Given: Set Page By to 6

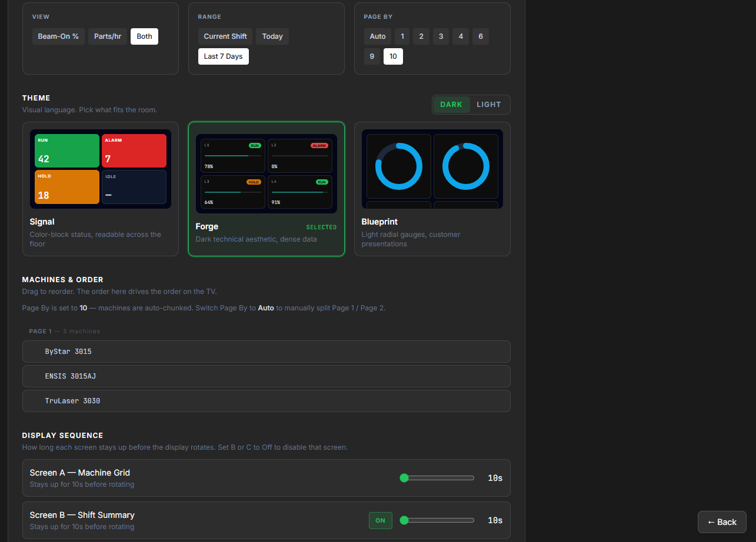Looking at the screenshot, I should (x=481, y=36).
